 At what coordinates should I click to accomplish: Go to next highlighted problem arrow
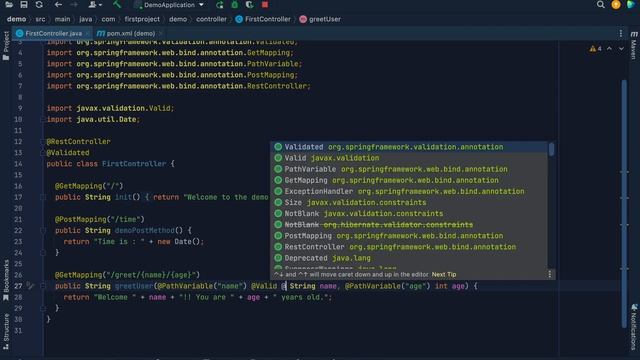[621, 49]
